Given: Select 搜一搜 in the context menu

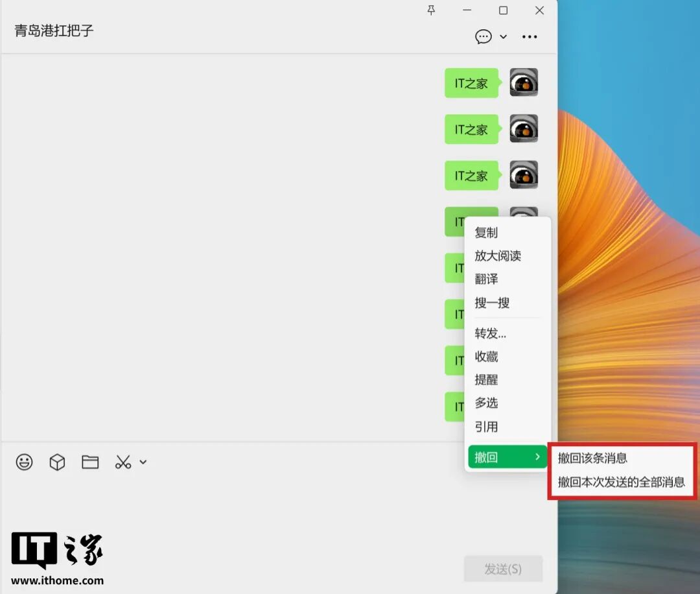Looking at the screenshot, I should click(492, 303).
